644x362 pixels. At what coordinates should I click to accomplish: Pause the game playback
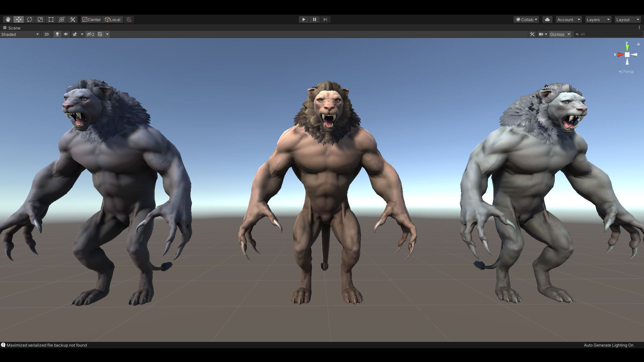click(x=314, y=19)
